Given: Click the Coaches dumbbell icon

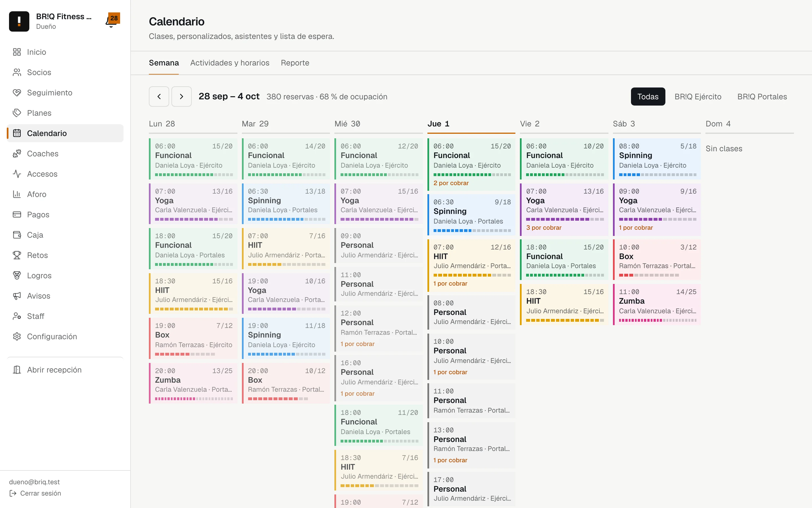Looking at the screenshot, I should click(17, 154).
